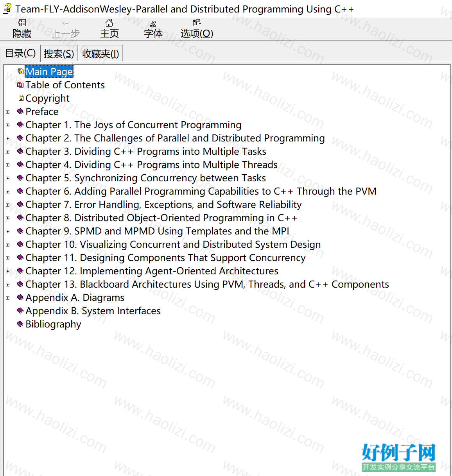Expand Chapter 12 Agent-Oriented Architectures node
The width and height of the screenshot is (452, 476).
[x=7, y=272]
